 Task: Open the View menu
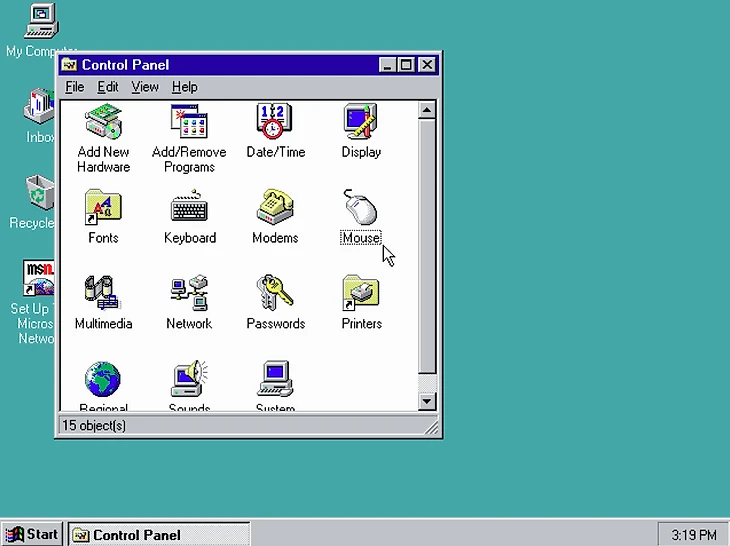coord(145,87)
